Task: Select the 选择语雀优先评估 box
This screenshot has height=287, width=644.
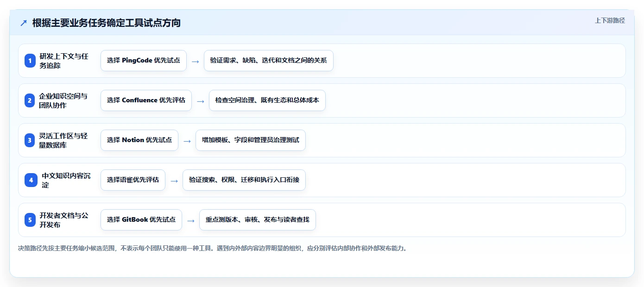Action: point(133,180)
